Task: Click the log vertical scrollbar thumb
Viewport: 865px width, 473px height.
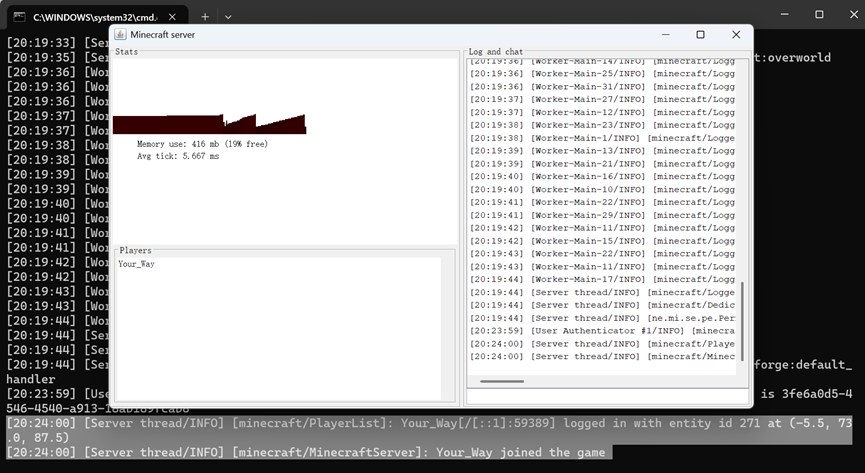Action: 743,322
